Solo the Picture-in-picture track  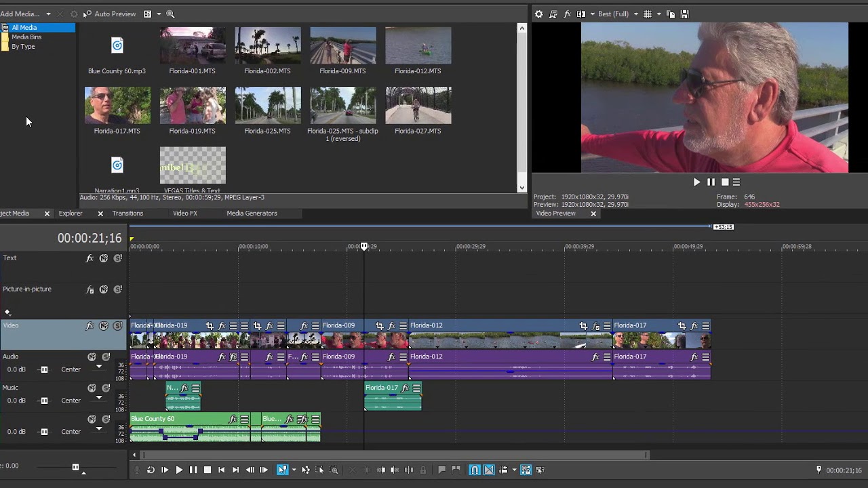point(117,289)
